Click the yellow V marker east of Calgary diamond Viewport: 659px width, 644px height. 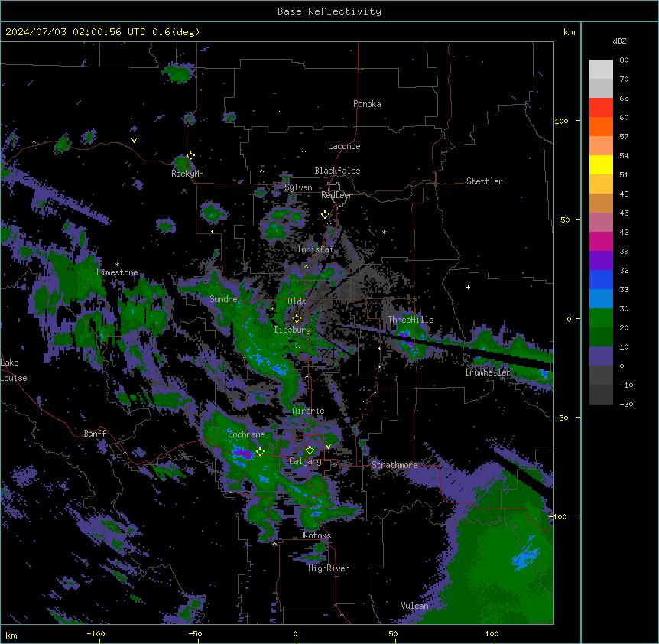328,447
